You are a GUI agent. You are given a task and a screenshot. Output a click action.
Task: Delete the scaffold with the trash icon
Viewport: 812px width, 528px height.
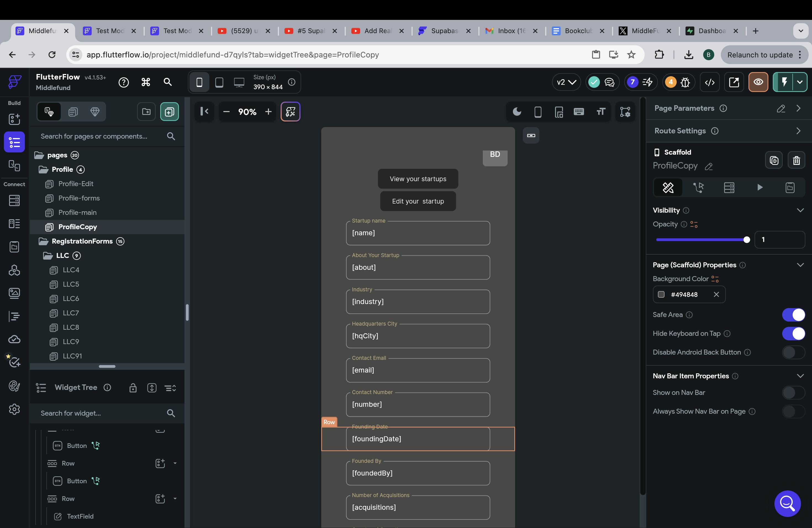(x=796, y=160)
